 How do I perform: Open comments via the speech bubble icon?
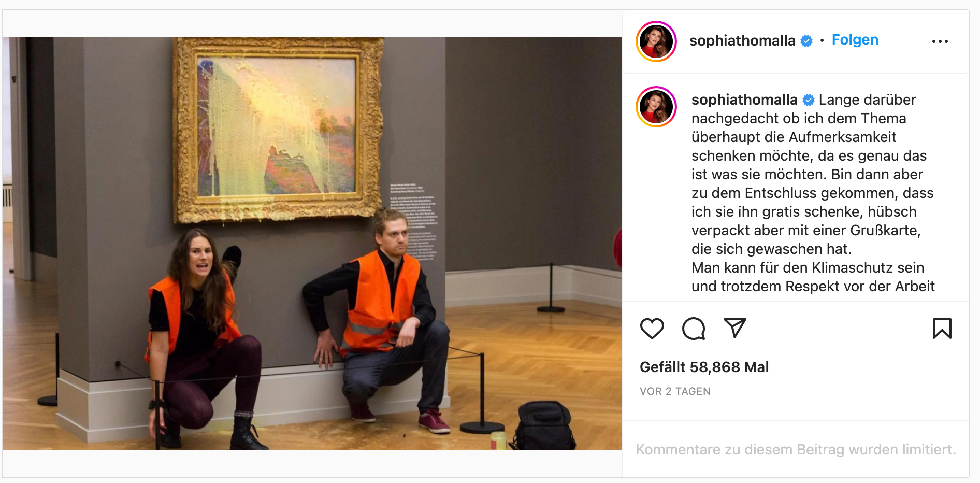coord(694,329)
